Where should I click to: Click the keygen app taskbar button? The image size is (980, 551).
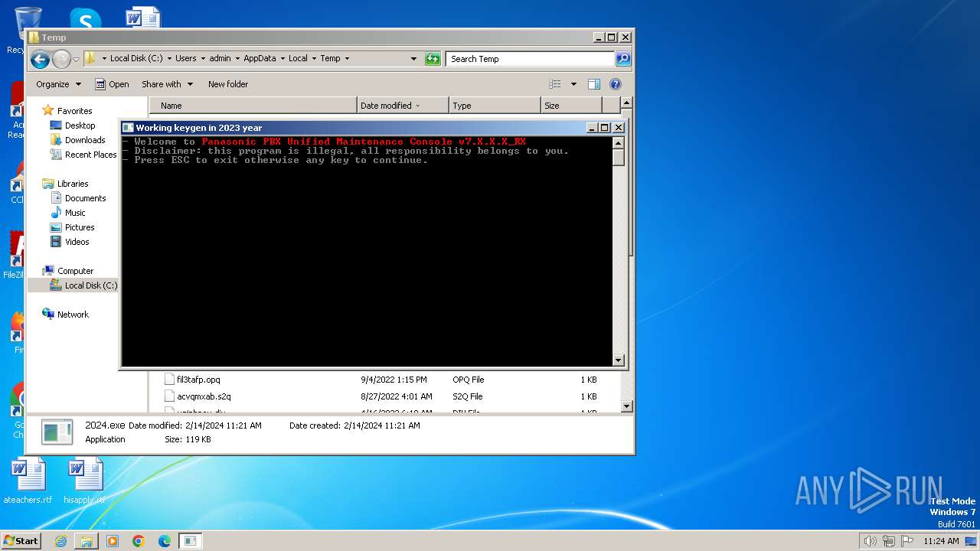tap(190, 541)
